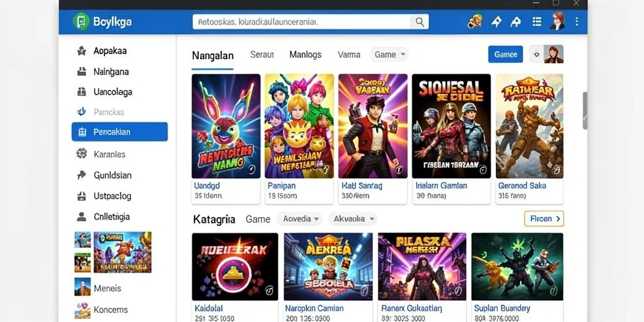The width and height of the screenshot is (644, 322).
Task: Click the arrow icon beside Gunldsian
Action: 82,175
